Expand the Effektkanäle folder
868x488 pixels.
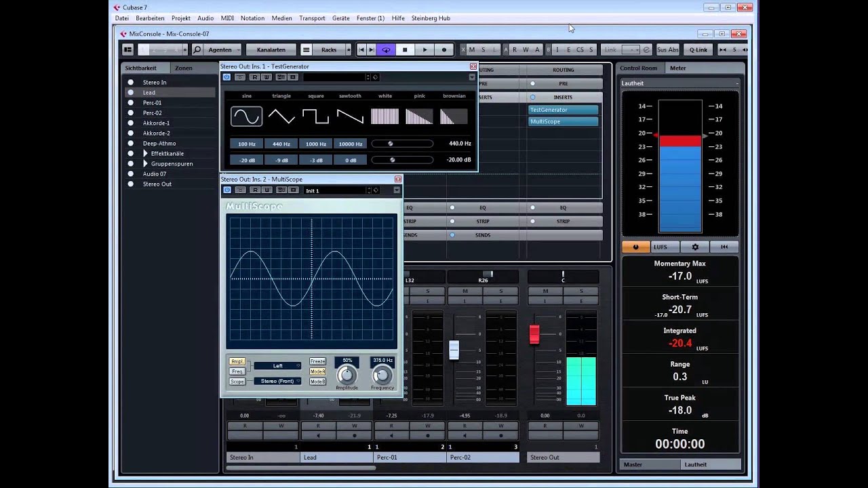[x=145, y=154]
